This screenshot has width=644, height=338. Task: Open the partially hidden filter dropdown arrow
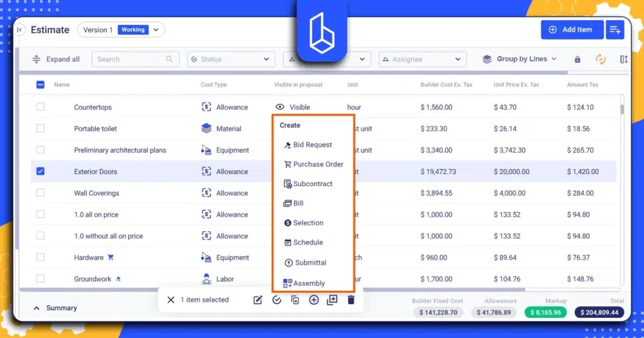[362, 59]
